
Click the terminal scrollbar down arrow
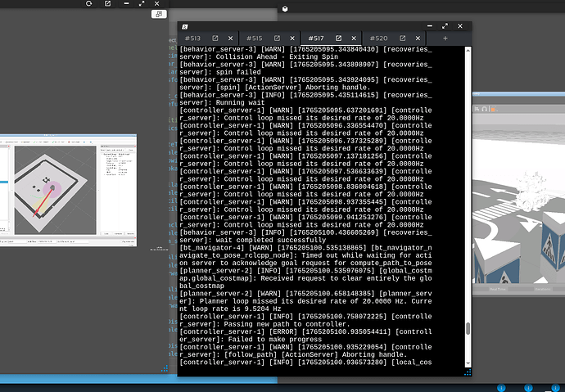[x=468, y=363]
